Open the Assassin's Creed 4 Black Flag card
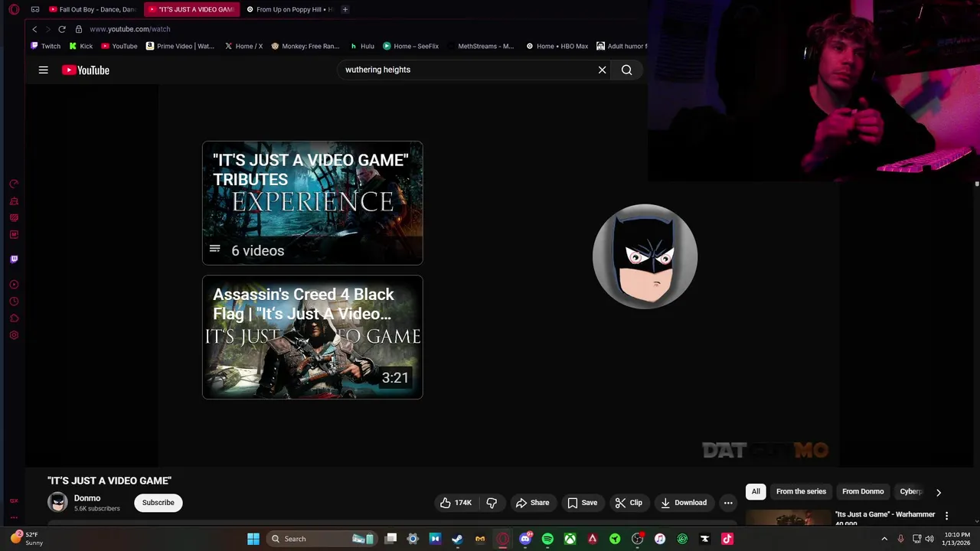 coord(312,337)
